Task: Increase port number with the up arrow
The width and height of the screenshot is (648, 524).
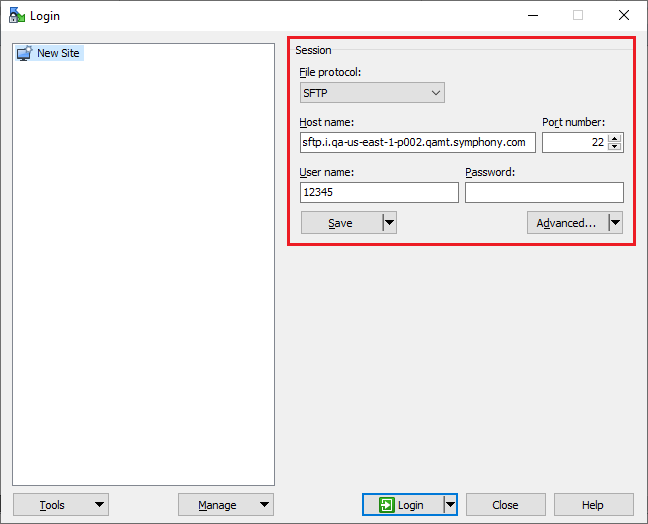Action: point(615,138)
